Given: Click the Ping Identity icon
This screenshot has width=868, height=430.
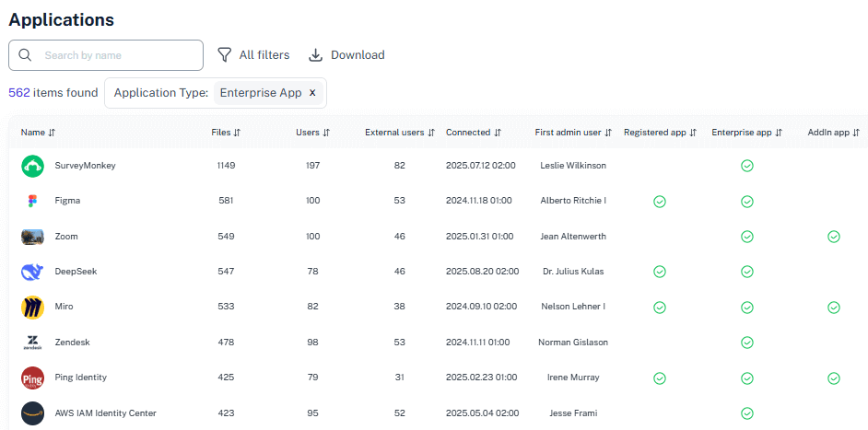Looking at the screenshot, I should point(33,378).
